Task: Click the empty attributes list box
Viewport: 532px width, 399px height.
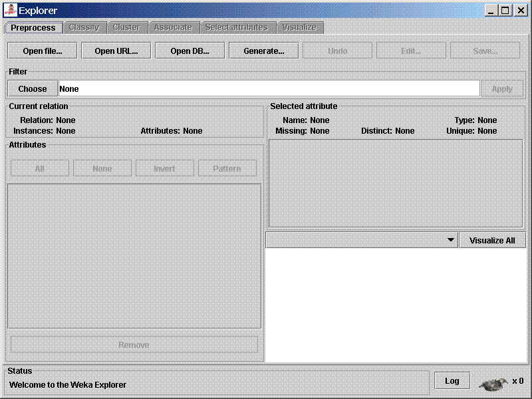Action: tap(134, 256)
